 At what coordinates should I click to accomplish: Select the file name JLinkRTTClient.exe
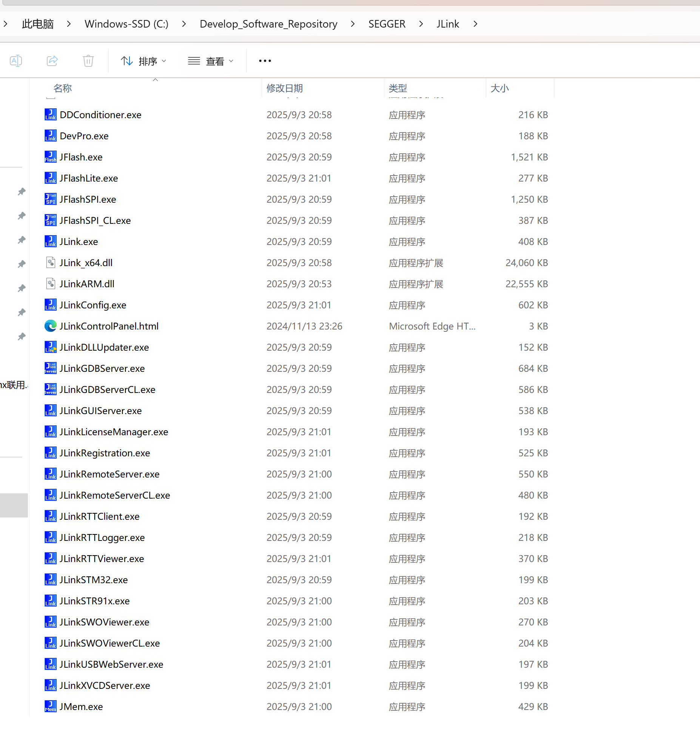100,516
